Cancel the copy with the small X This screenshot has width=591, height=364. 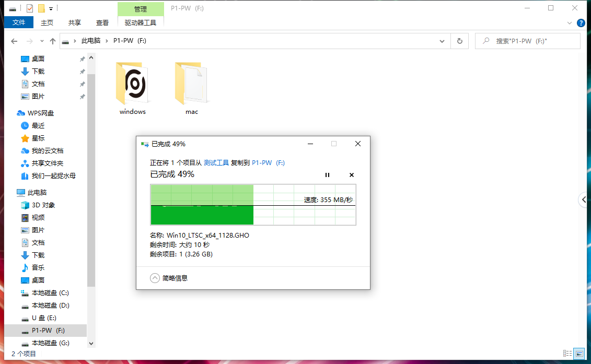[351, 175]
